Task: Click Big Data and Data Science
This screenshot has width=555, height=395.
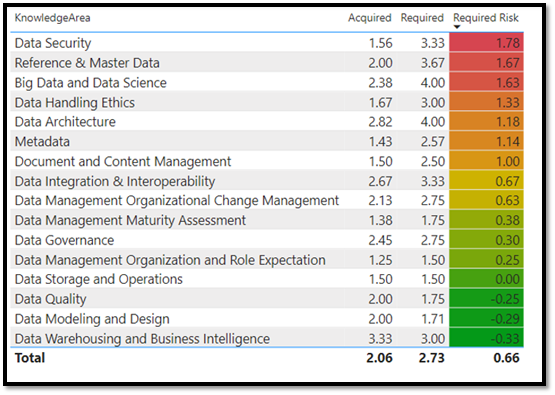Action: [x=91, y=82]
